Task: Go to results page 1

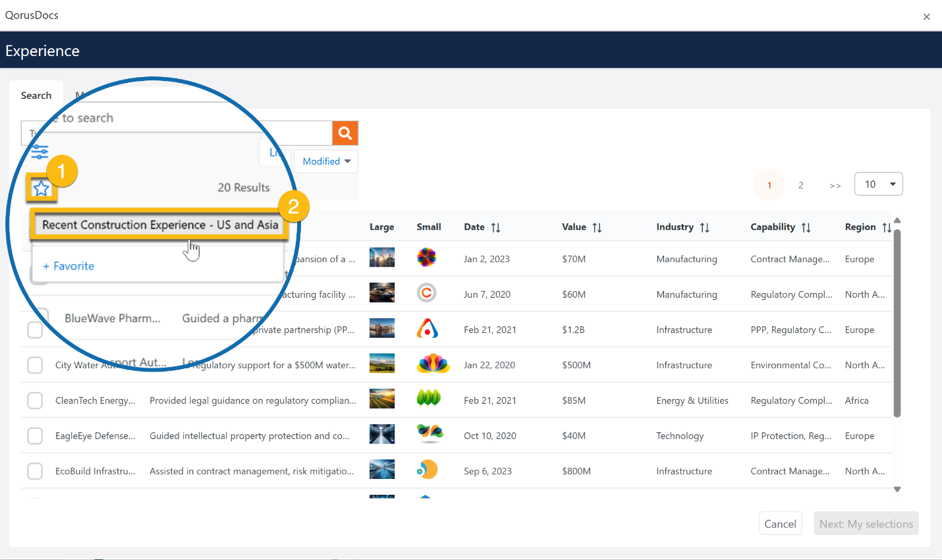Action: tap(769, 185)
